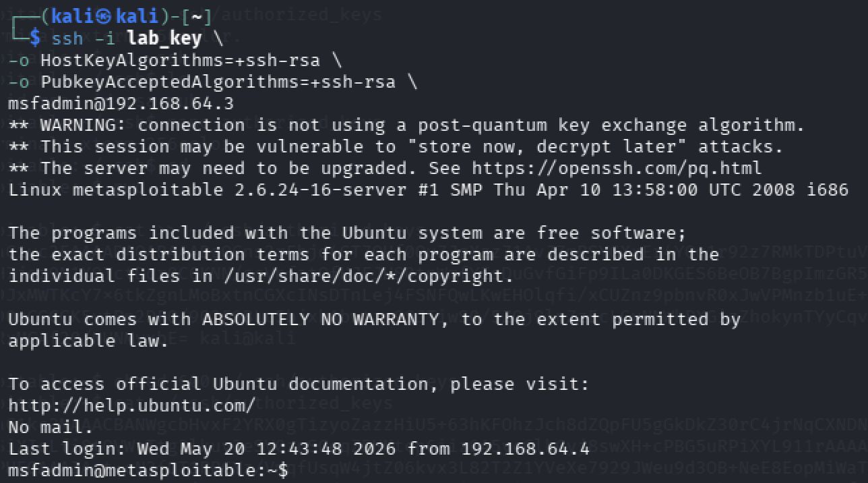This screenshot has width=868, height=483.
Task: Click the msfadmin@metasploitable prompt line
Action: (148, 470)
